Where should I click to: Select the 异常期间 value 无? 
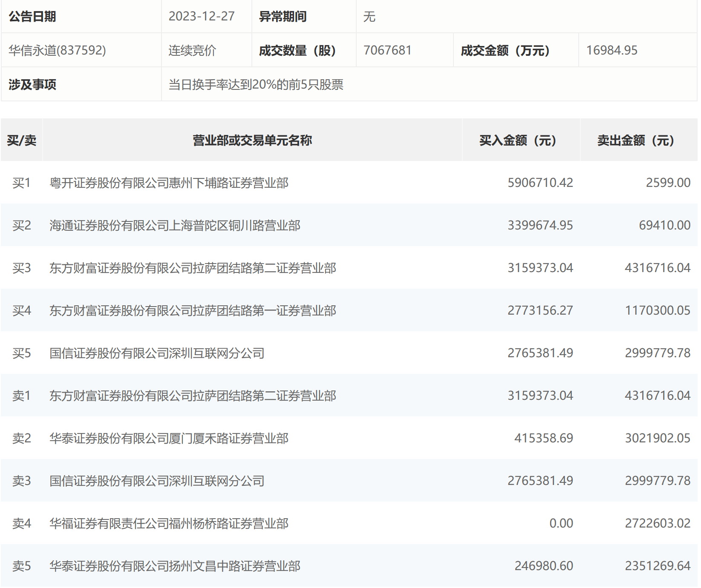pos(369,17)
